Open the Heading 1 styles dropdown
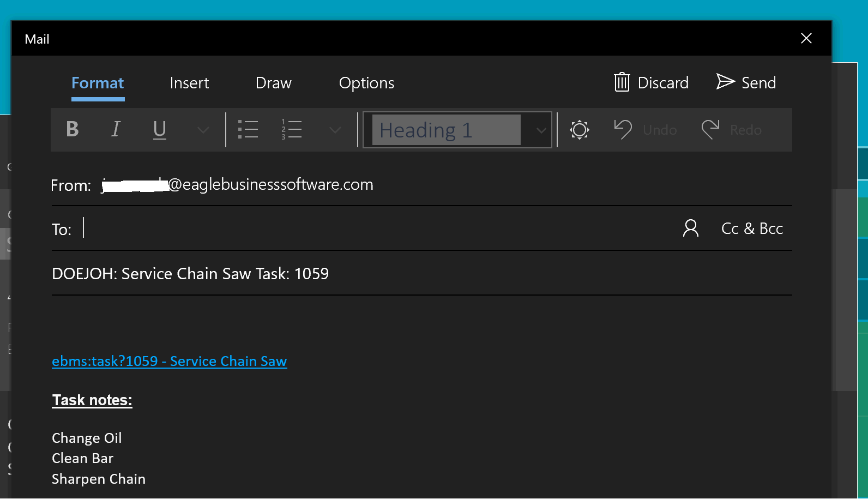Screen dimensions: 868x499 541,130
